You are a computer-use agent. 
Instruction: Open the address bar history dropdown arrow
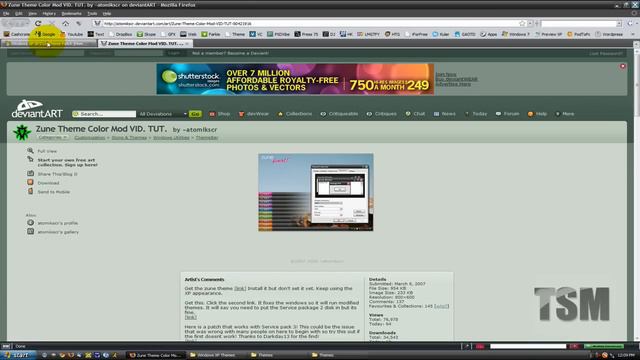point(530,23)
